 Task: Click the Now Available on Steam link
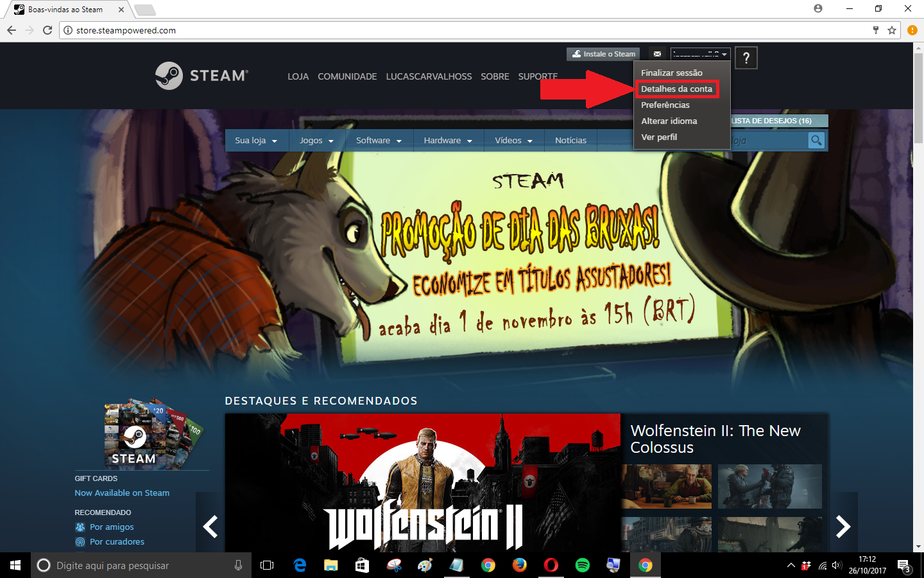tap(122, 493)
